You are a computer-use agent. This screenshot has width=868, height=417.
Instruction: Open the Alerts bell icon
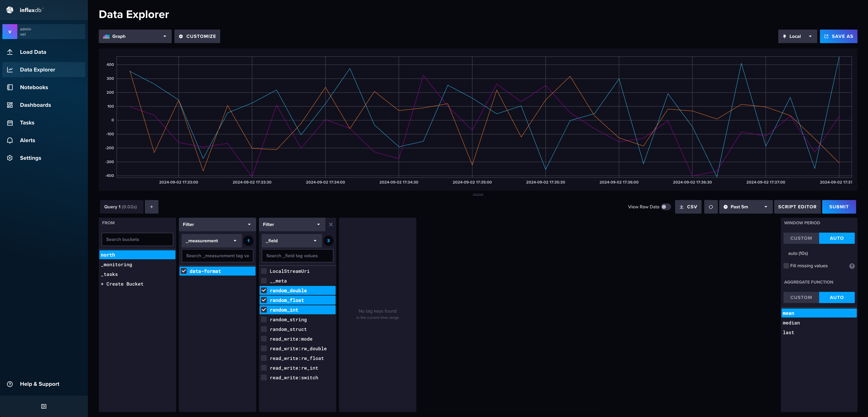click(10, 140)
